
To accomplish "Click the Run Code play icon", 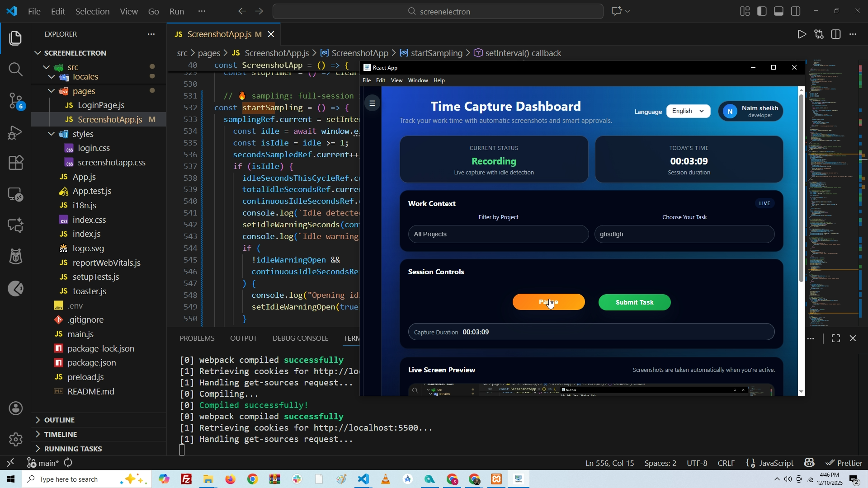I will (x=802, y=34).
